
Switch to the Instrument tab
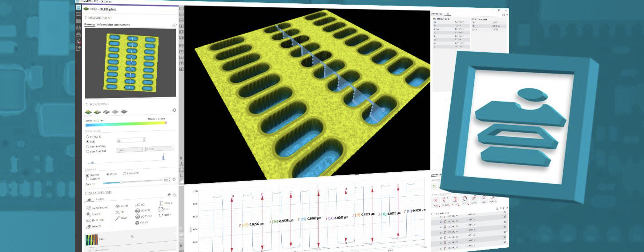[122, 25]
